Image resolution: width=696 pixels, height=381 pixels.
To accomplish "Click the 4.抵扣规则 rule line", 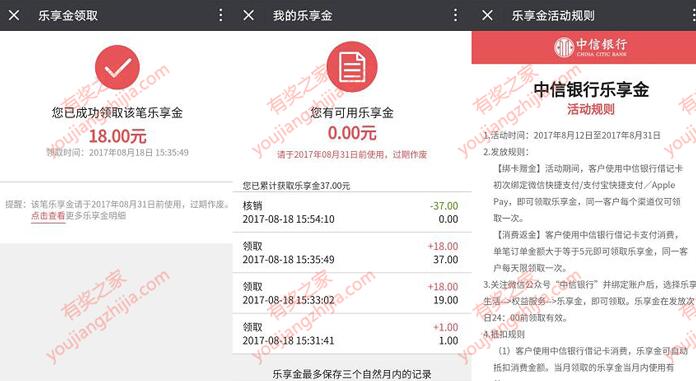I will coord(504,334).
